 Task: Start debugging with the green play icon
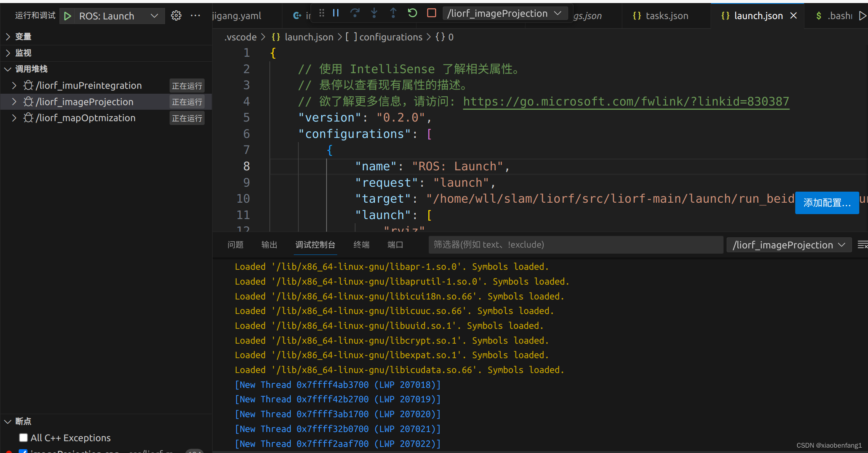(68, 16)
